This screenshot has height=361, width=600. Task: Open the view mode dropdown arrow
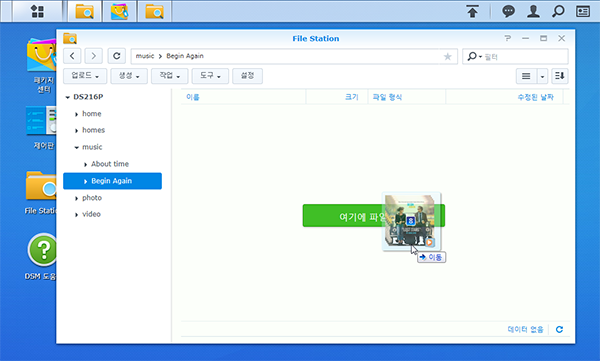pos(542,76)
